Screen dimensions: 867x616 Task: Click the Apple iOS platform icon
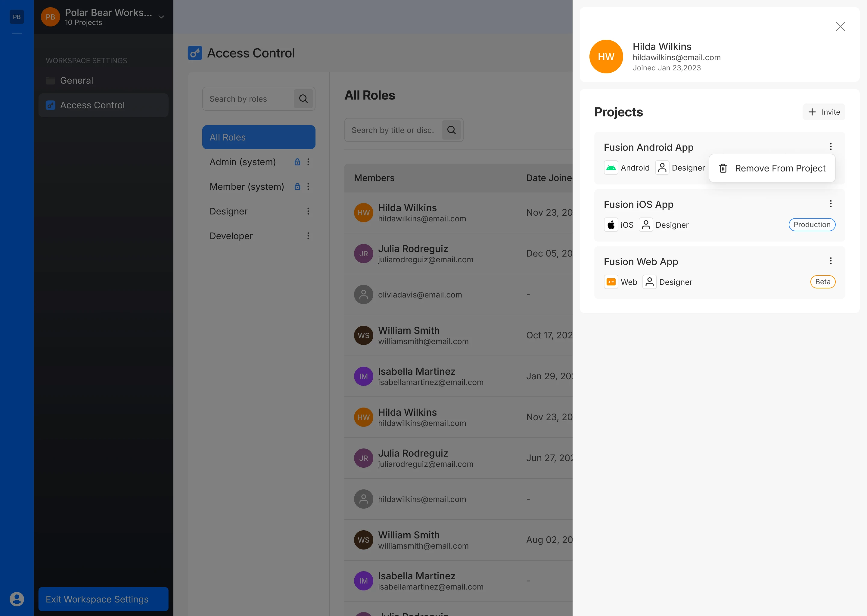(x=611, y=225)
